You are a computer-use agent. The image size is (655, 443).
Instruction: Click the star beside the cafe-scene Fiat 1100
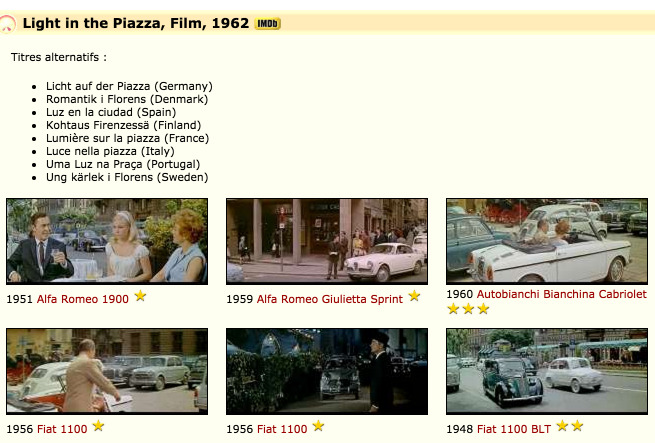99,426
